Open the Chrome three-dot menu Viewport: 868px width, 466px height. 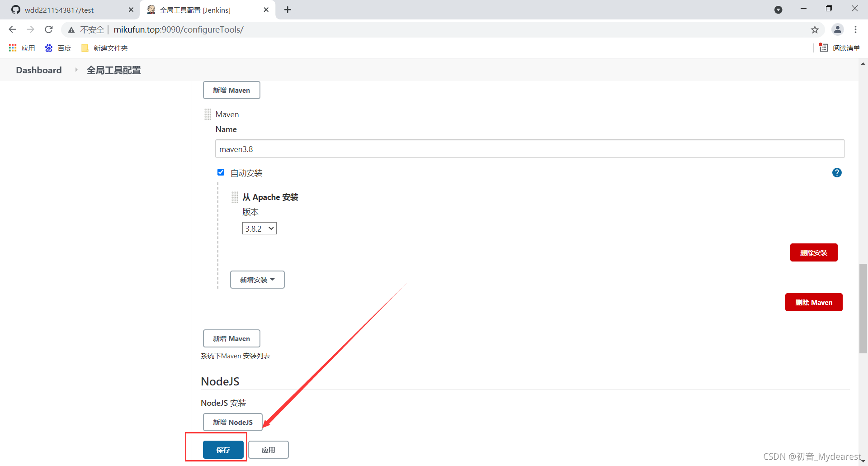click(x=855, y=29)
